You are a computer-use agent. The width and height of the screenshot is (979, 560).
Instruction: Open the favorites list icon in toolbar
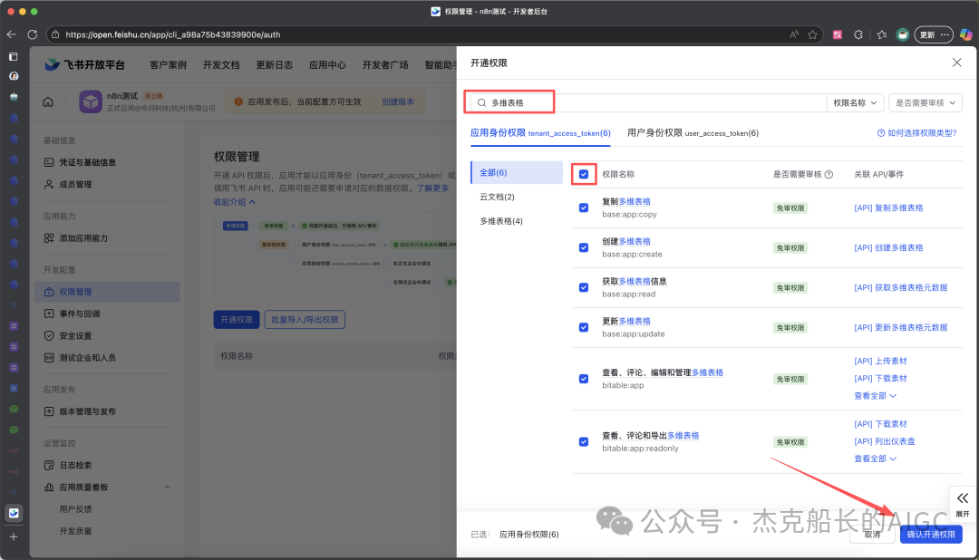pyautogui.click(x=882, y=35)
